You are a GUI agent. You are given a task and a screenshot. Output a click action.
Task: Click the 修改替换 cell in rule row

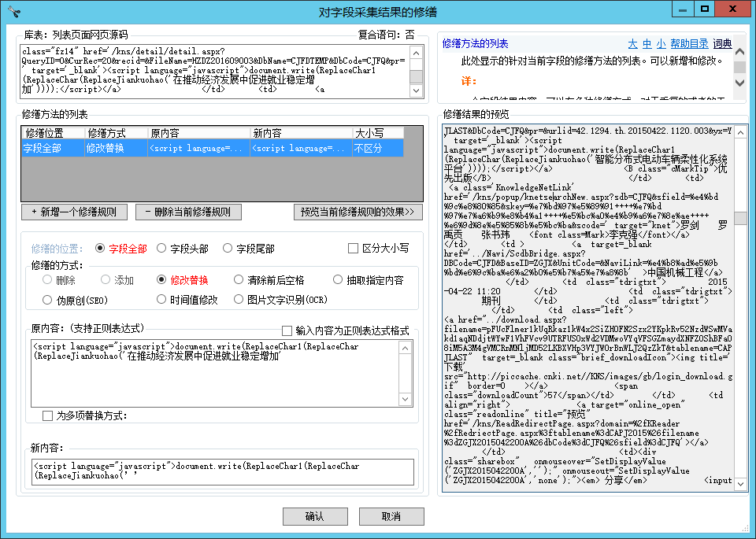117,148
